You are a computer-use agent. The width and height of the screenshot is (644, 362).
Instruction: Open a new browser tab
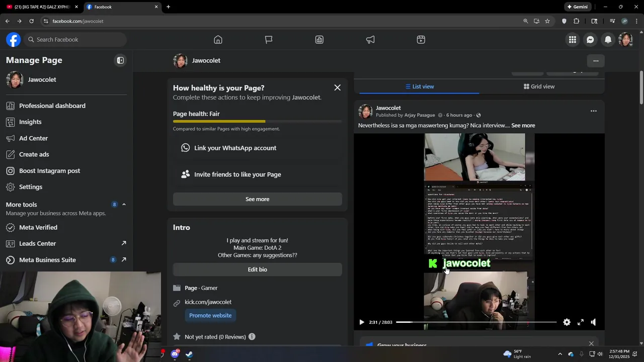click(168, 7)
